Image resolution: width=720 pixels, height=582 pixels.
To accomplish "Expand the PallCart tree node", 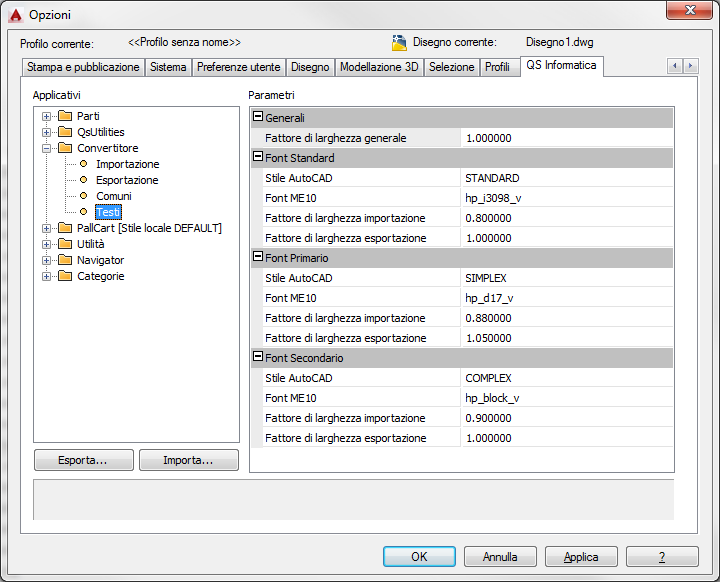I will (46, 228).
